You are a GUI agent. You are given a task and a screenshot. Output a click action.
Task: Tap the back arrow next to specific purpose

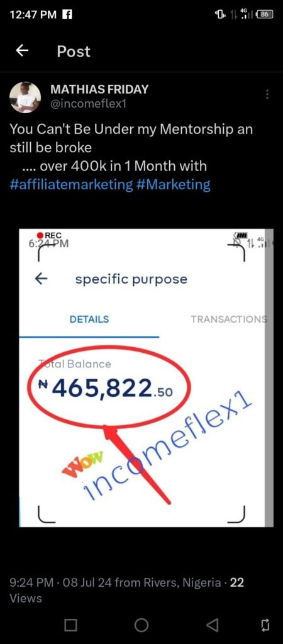[41, 279]
